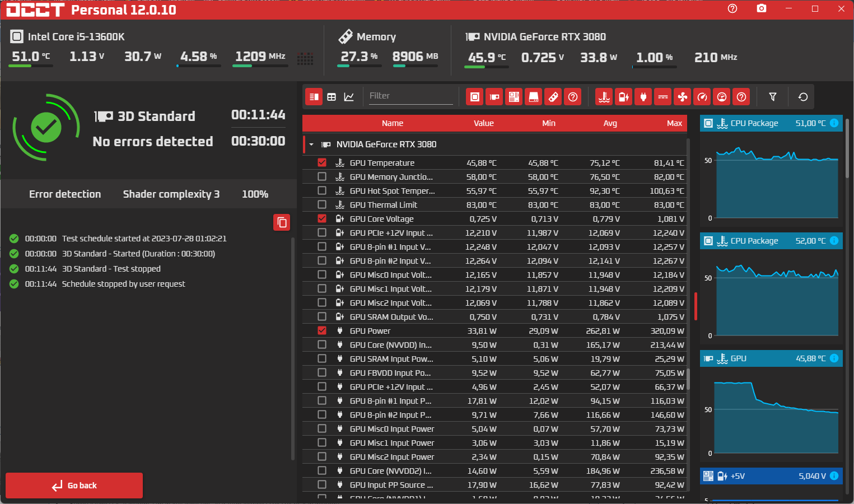The width and height of the screenshot is (854, 504).
Task: Take a screenshot with the camera icon
Action: 762,8
